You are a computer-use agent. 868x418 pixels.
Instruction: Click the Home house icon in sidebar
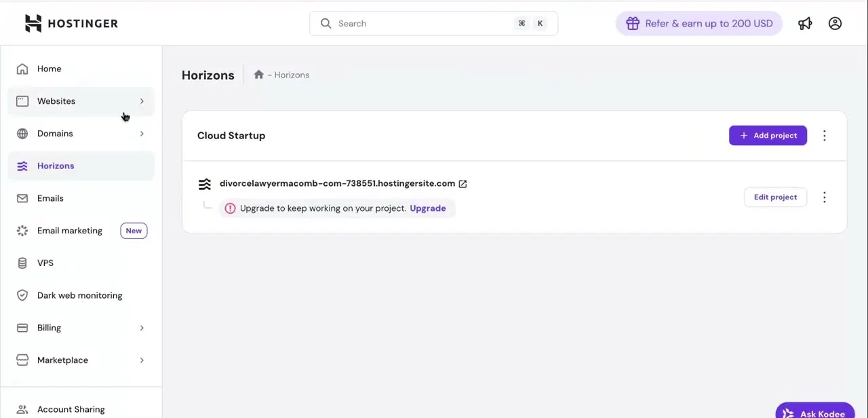pos(22,69)
